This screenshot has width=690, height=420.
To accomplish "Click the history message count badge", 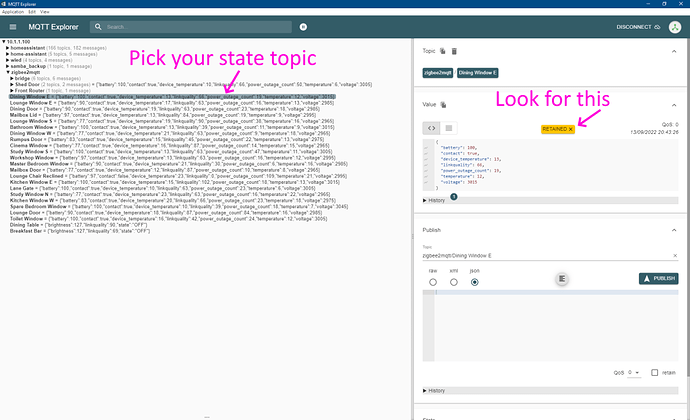I will [x=454, y=197].
